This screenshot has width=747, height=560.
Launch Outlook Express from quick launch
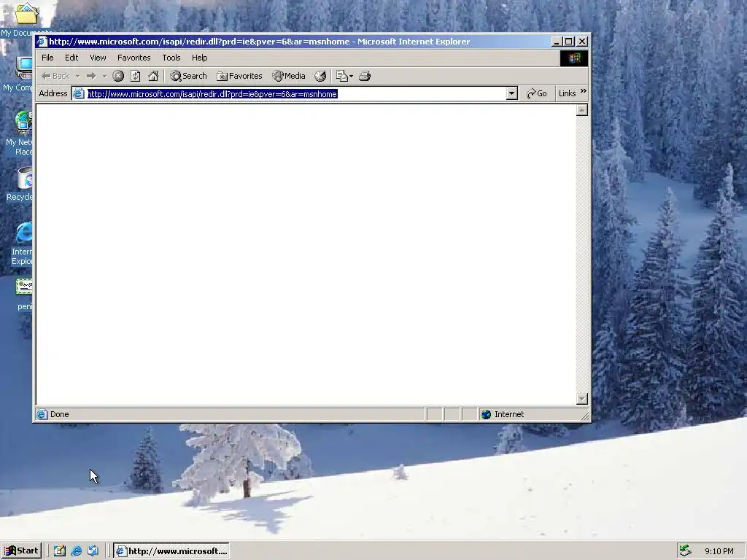coord(93,551)
